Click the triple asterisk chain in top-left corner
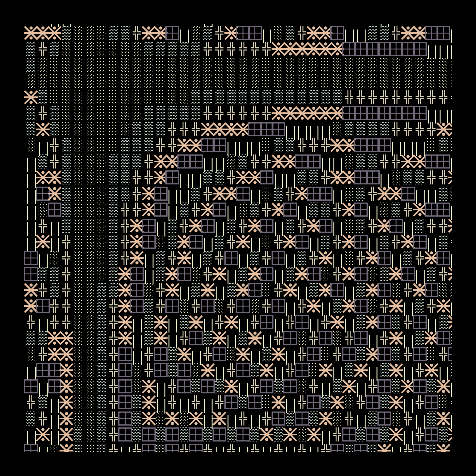Screen dimensions: 476x476 43,33
